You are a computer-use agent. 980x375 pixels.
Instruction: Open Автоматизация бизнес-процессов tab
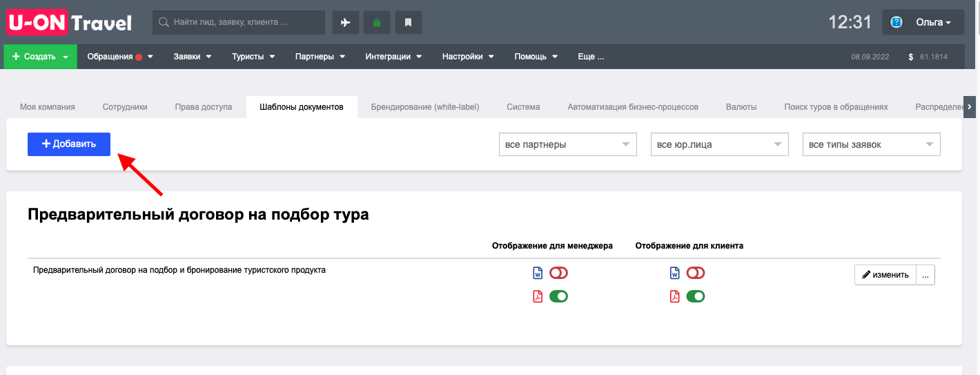(633, 107)
